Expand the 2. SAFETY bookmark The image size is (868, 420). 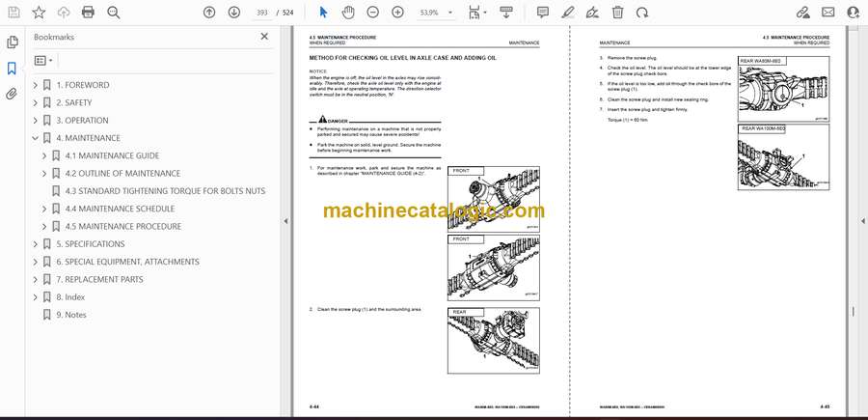tap(36, 103)
